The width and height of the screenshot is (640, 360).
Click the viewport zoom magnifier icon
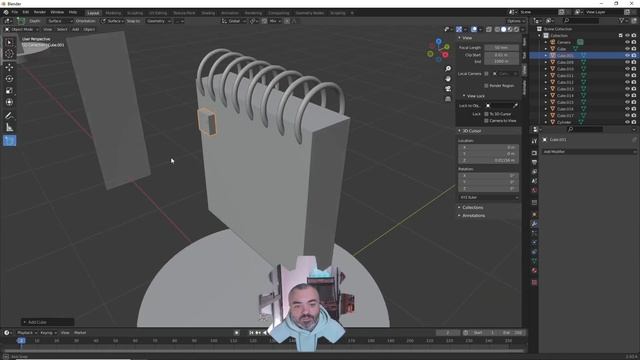coord(448,69)
